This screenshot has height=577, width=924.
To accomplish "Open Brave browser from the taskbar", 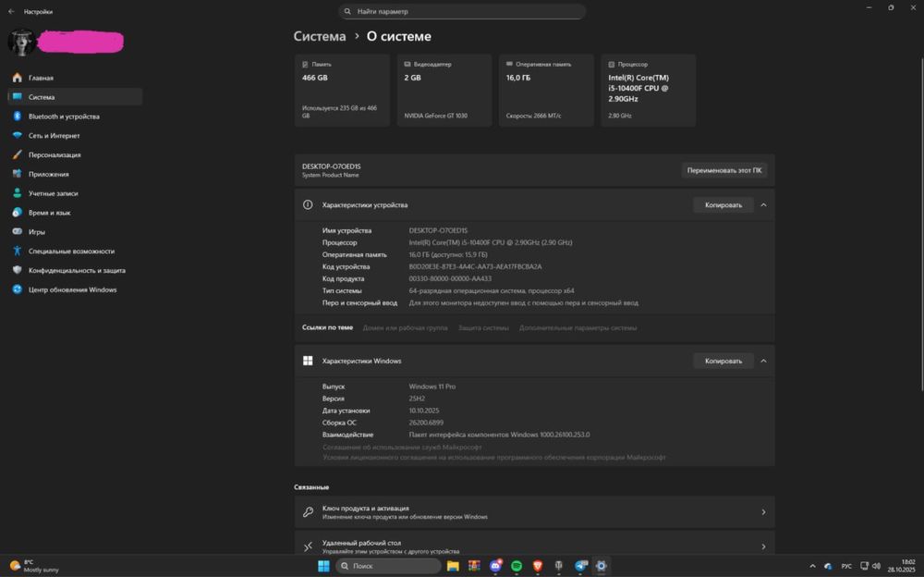I will [x=538, y=566].
